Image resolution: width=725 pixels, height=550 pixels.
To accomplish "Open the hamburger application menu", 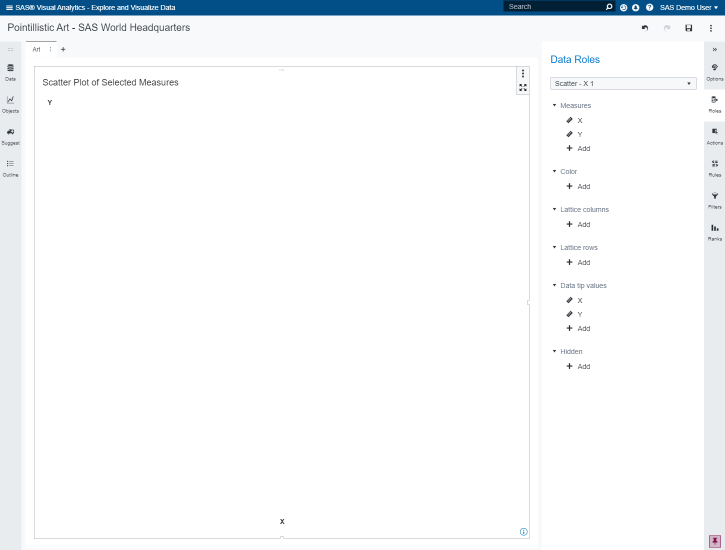I will tap(9, 7).
